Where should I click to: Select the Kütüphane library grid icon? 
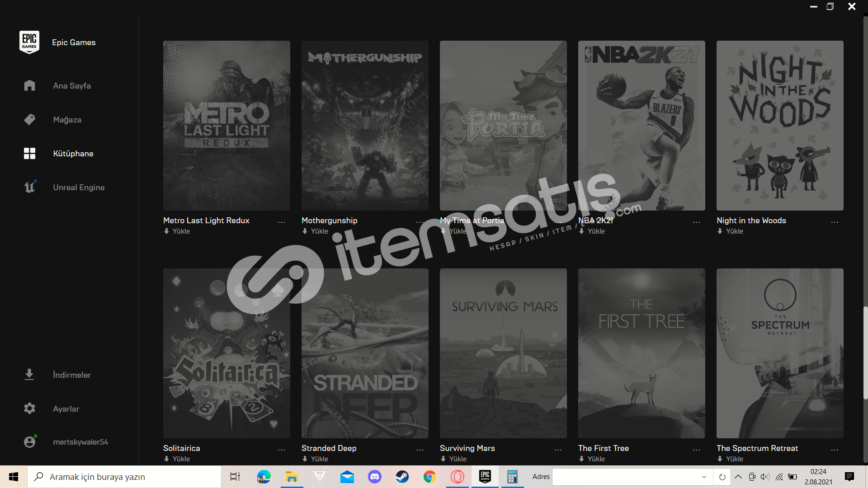click(29, 153)
